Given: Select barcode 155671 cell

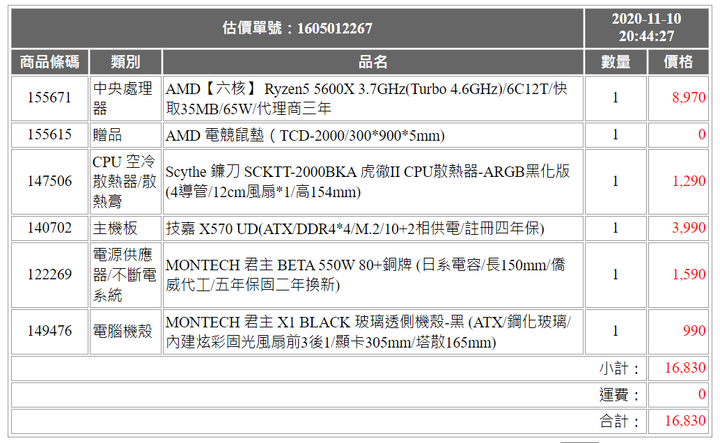Looking at the screenshot, I should click(49, 98).
